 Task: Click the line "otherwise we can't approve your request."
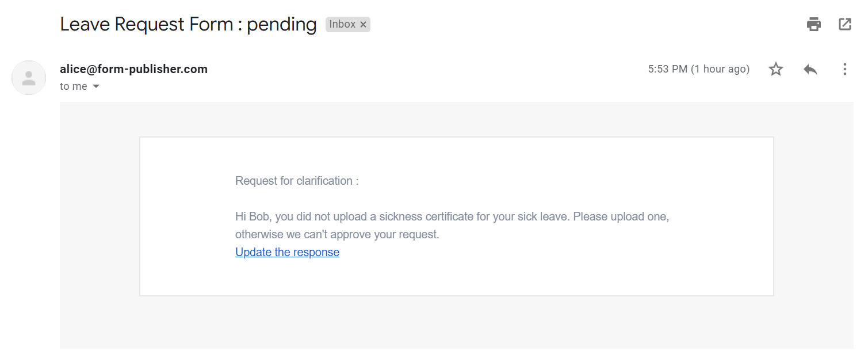[x=337, y=235]
